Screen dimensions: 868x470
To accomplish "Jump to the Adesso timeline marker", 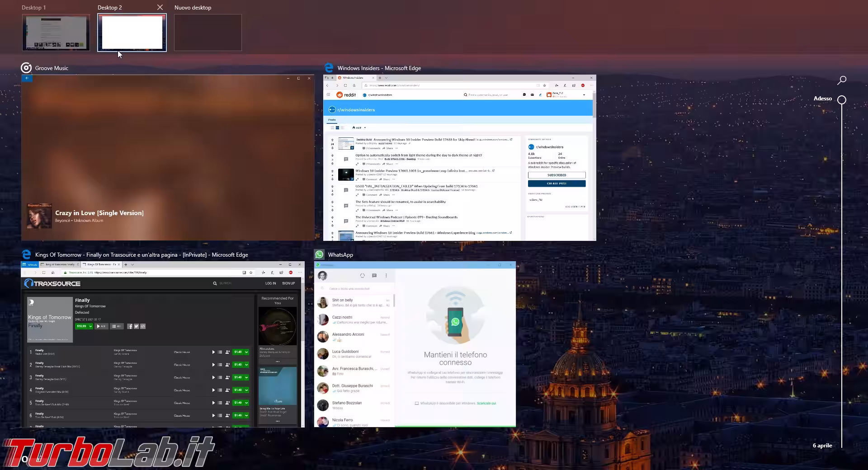I will [841, 100].
